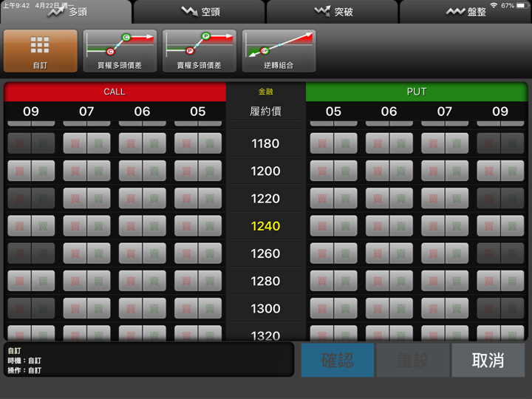Open the 突破 breakout tab
Image resolution: width=532 pixels, height=399 pixels.
coord(332,12)
